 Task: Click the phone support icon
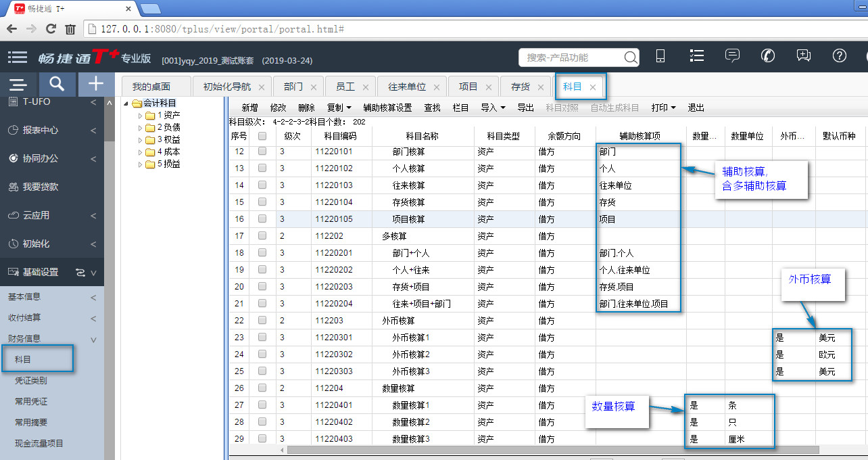pyautogui.click(x=768, y=56)
